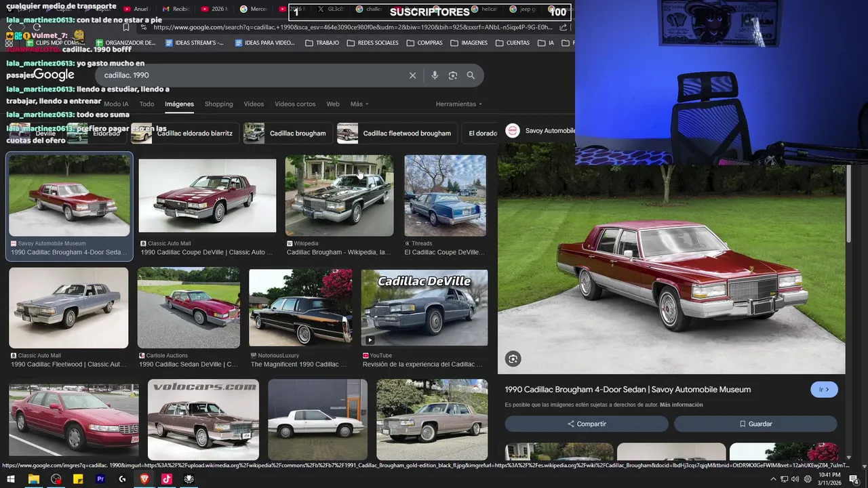Open OBS Studio from the taskbar
Image resolution: width=868 pixels, height=488 pixels.
click(x=56, y=479)
